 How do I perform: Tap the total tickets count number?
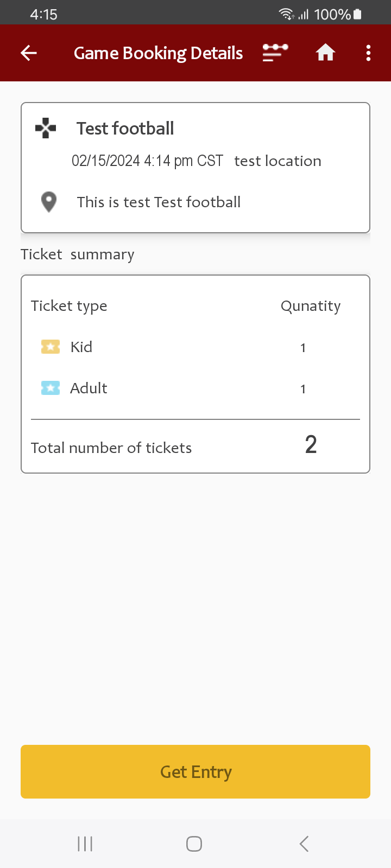click(x=311, y=445)
